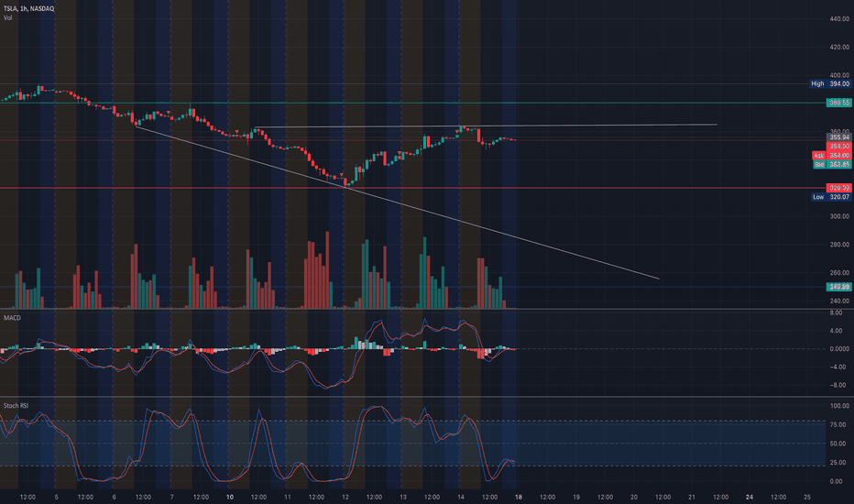Select the MACD indicator label

click(12, 318)
